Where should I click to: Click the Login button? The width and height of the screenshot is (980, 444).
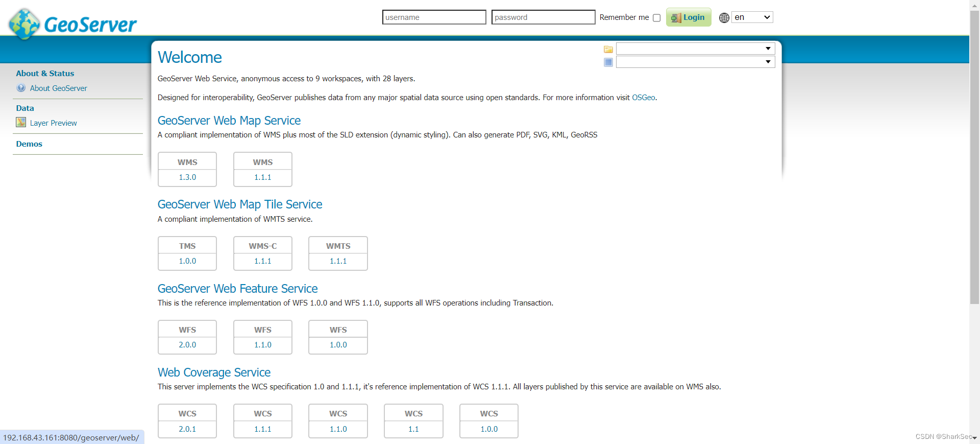tap(688, 17)
